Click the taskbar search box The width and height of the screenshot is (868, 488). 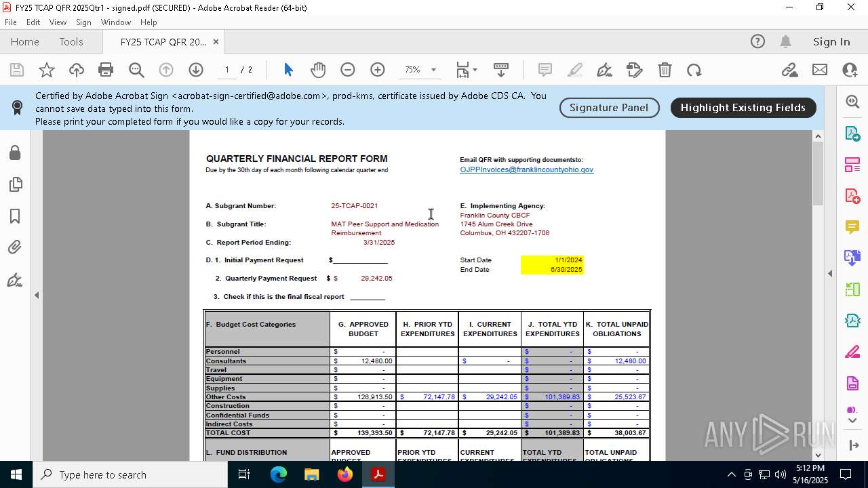(130, 474)
